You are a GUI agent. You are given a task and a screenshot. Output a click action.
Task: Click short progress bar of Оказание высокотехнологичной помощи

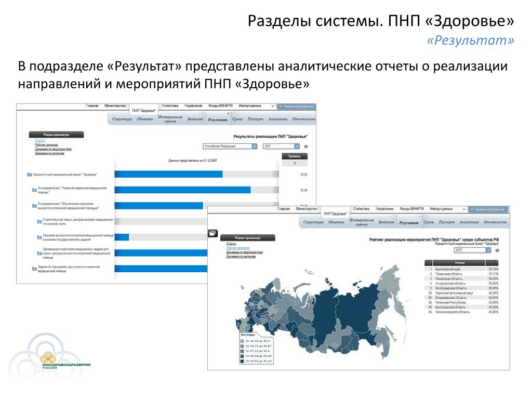[122, 237]
